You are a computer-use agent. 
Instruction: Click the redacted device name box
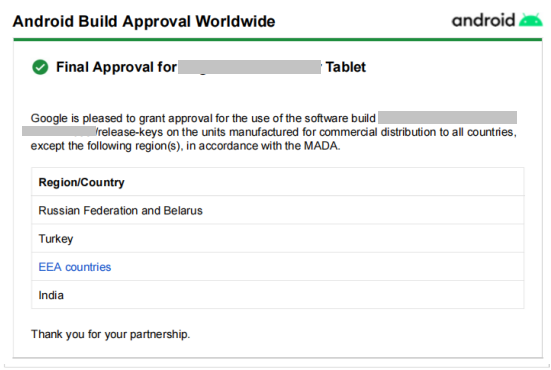[249, 67]
